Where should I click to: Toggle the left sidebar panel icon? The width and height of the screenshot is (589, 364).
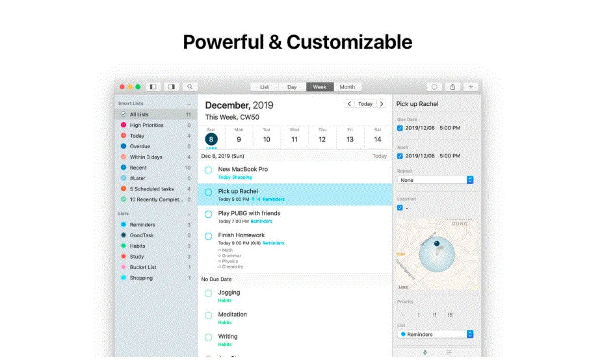(x=153, y=86)
